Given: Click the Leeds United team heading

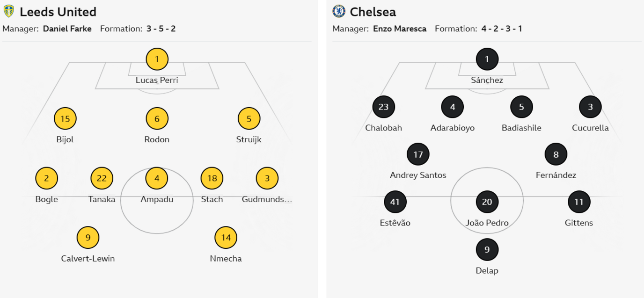Looking at the screenshot, I should coord(58,12).
